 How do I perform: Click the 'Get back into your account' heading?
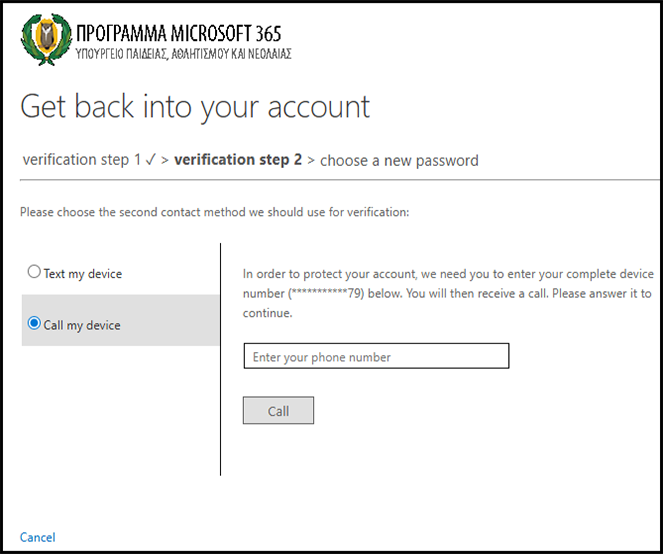pos(195,106)
